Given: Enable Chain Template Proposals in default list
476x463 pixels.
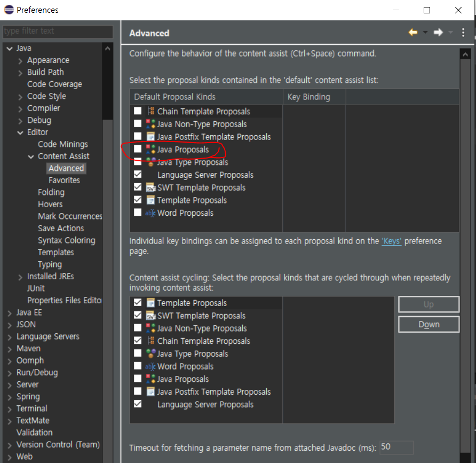Looking at the screenshot, I should tap(138, 111).
